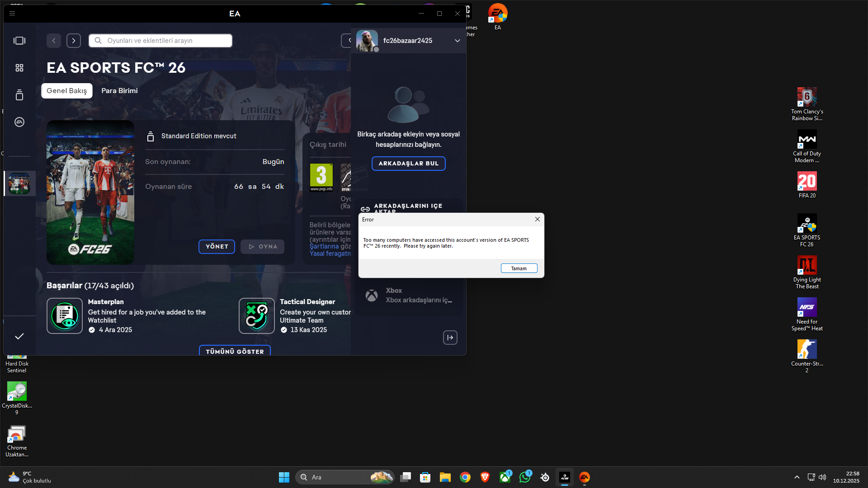The width and height of the screenshot is (868, 488).
Task: Open File Explorer from the taskbar
Action: tap(445, 477)
